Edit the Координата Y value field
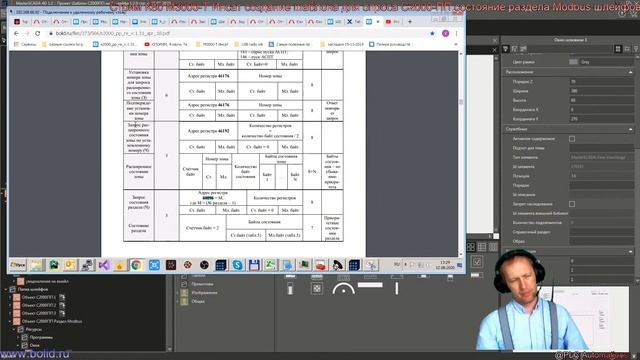Viewport: 640px width, 360px height. [602, 119]
